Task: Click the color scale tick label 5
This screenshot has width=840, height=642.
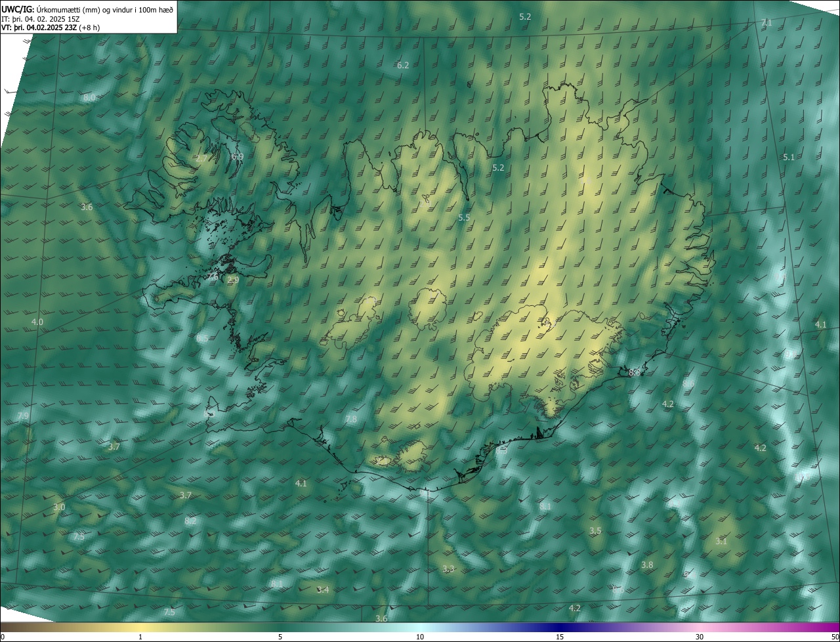Action: coord(280,637)
